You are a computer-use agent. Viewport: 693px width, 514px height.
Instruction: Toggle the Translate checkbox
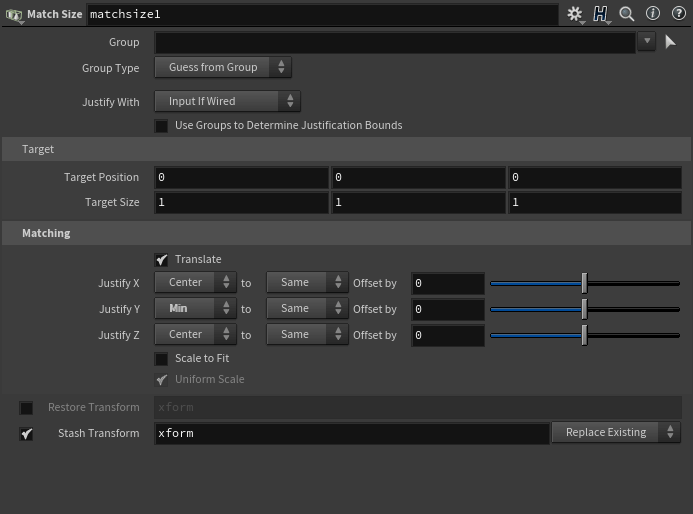[x=162, y=260]
